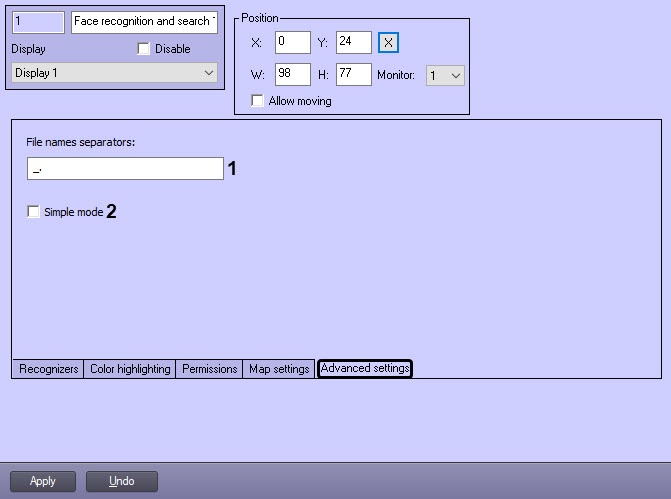Click the Undo button
This screenshot has width=671, height=499.
[x=121, y=481]
